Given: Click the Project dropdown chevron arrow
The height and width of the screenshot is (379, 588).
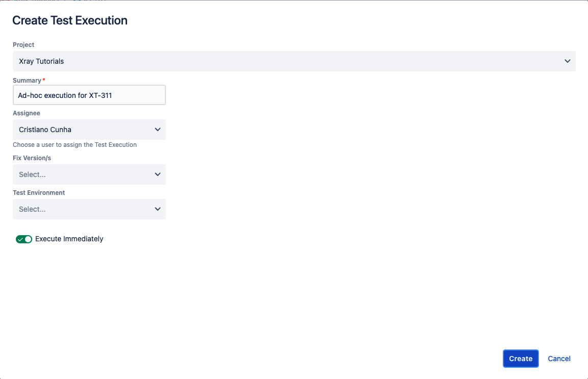Looking at the screenshot, I should 568,61.
